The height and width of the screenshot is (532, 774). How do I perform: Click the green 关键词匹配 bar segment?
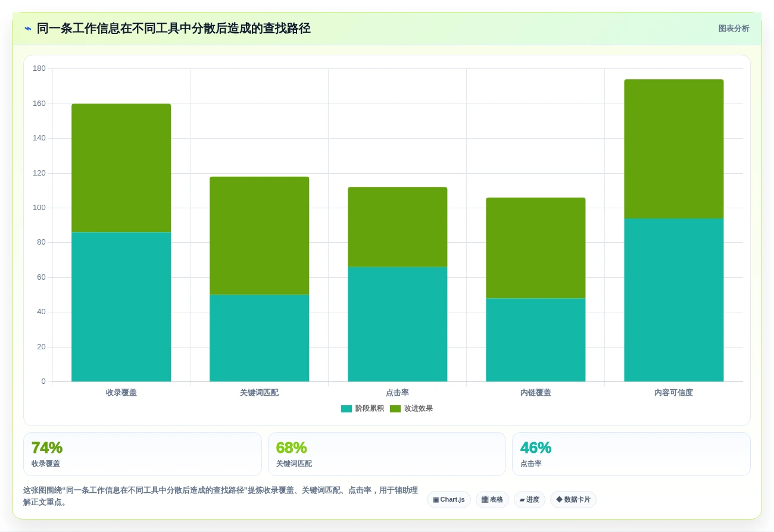tap(259, 236)
